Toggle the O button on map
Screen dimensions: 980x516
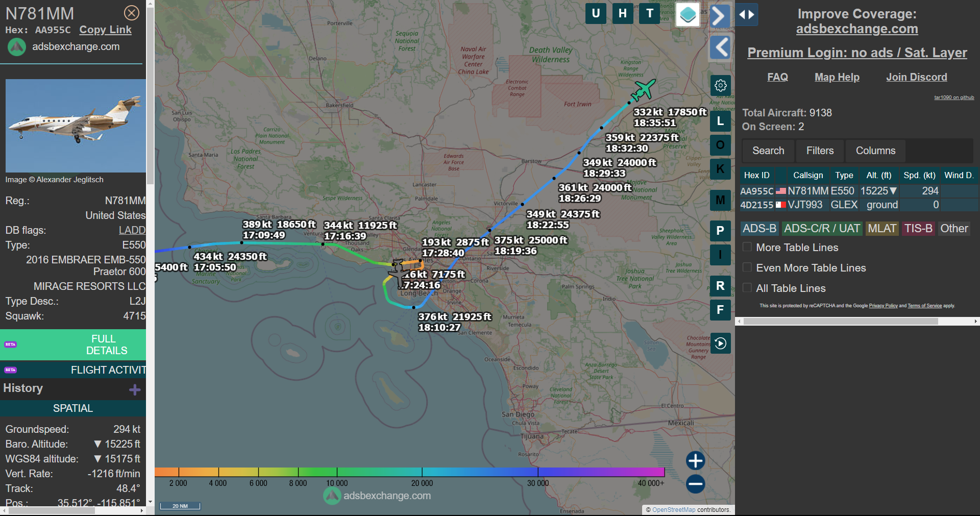720,145
